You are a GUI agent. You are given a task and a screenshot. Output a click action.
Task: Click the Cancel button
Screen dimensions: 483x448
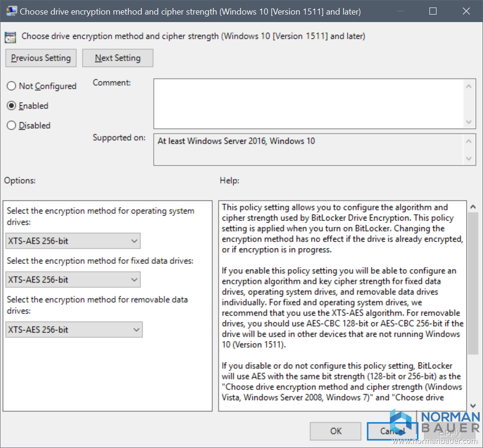392,431
